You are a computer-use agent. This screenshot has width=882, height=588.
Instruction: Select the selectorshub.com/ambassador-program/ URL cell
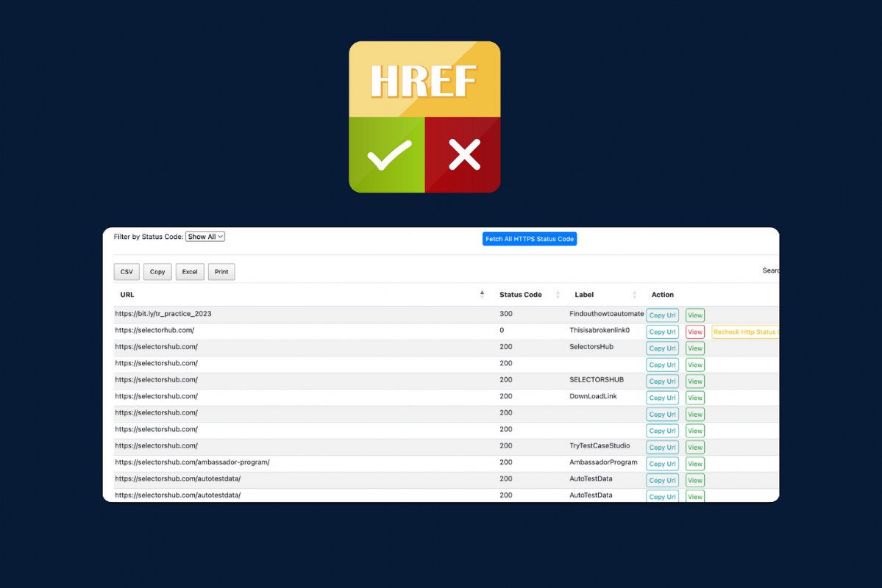click(193, 462)
